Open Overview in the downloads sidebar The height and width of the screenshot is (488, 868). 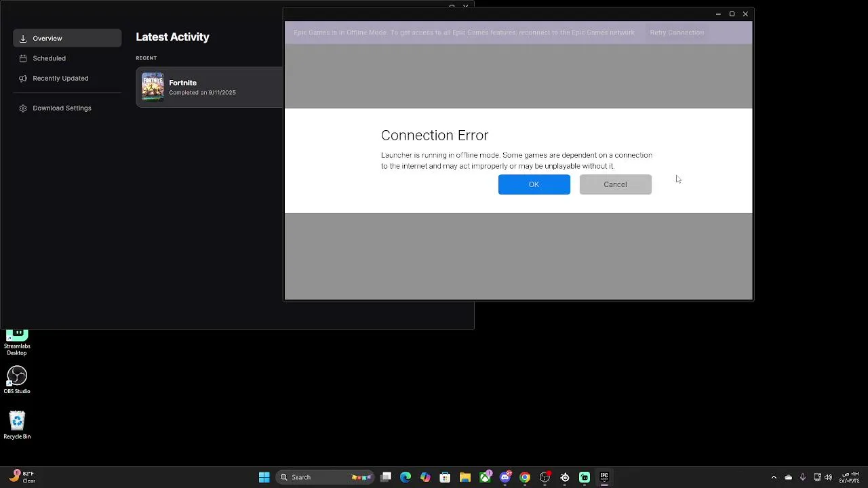tap(67, 39)
